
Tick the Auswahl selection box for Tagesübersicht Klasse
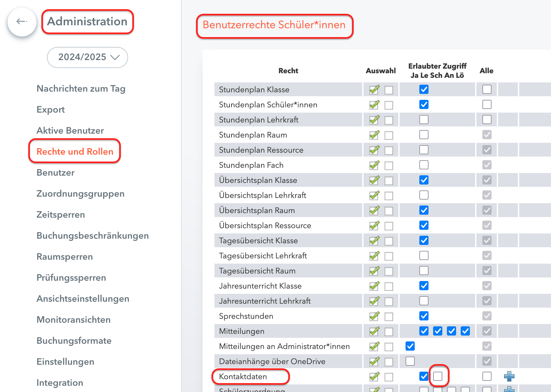389,241
